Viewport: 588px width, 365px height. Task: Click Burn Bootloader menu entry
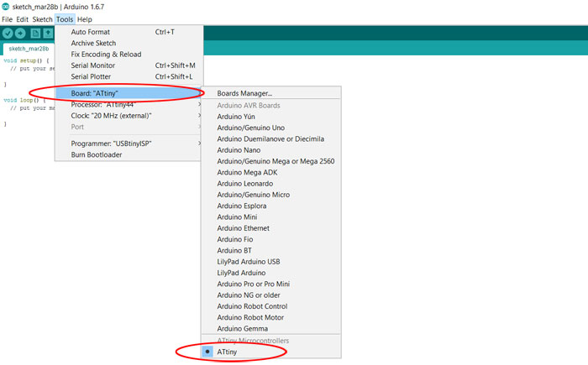(129, 154)
